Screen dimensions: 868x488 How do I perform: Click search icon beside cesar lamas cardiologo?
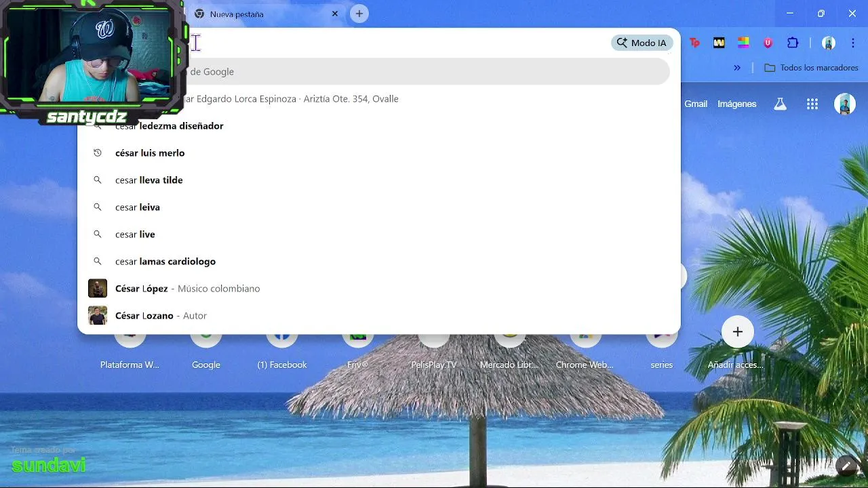coord(98,262)
